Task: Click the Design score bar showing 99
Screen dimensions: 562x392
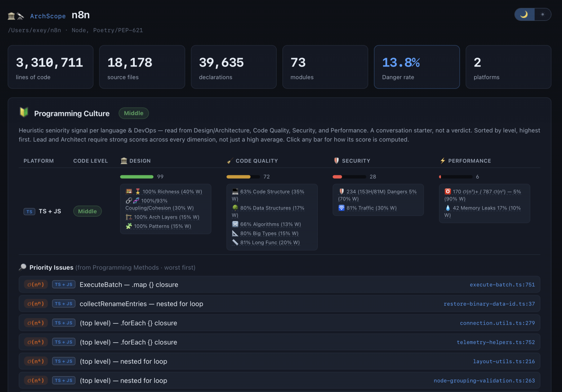Action: coord(137,177)
